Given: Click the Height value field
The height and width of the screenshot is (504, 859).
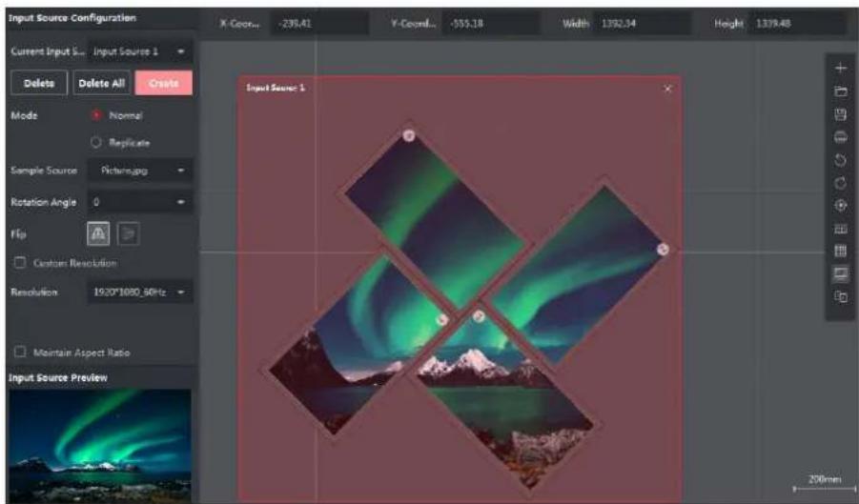Looking at the screenshot, I should point(798,24).
